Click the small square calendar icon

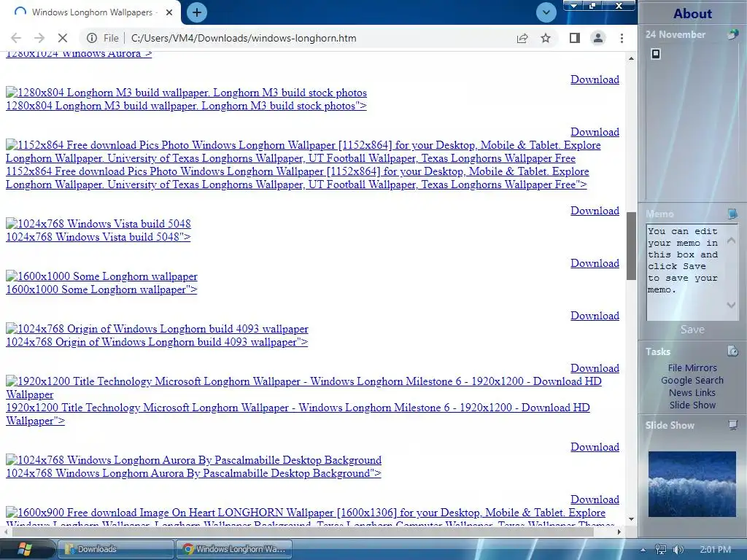(x=656, y=54)
